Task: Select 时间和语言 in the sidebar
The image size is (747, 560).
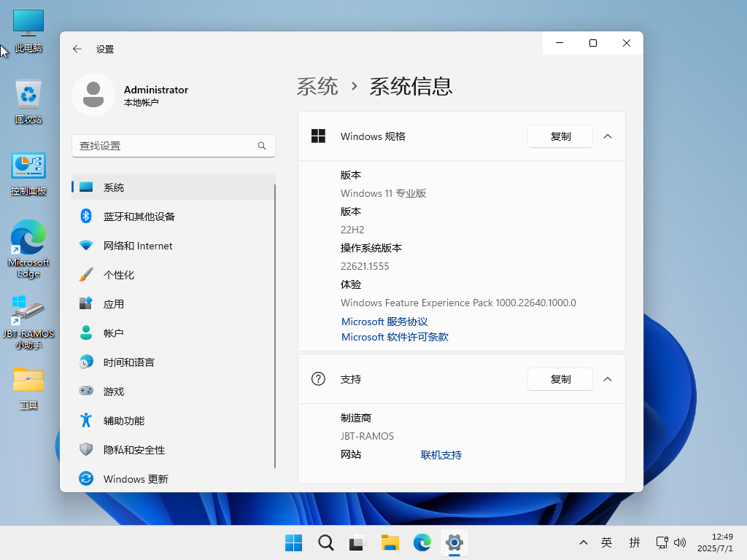Action: click(x=174, y=362)
